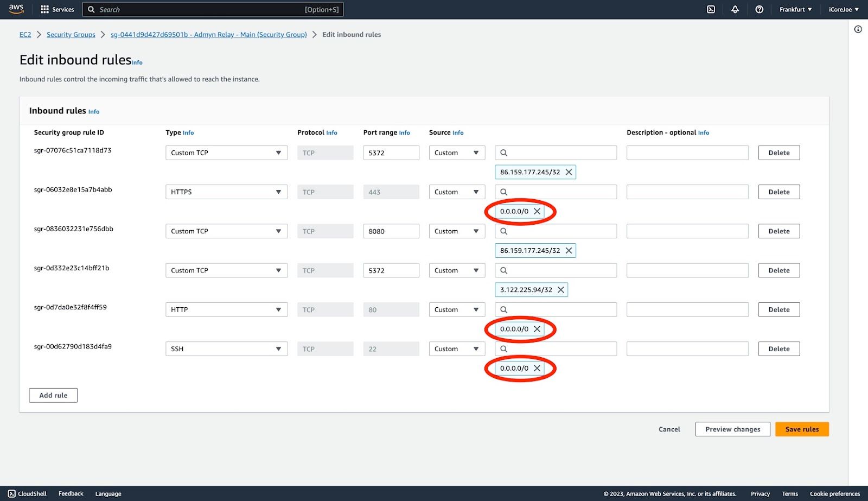Screen dimensions: 868x501
Task: Go to EC2 breadcrumb
Action: [x=25, y=34]
